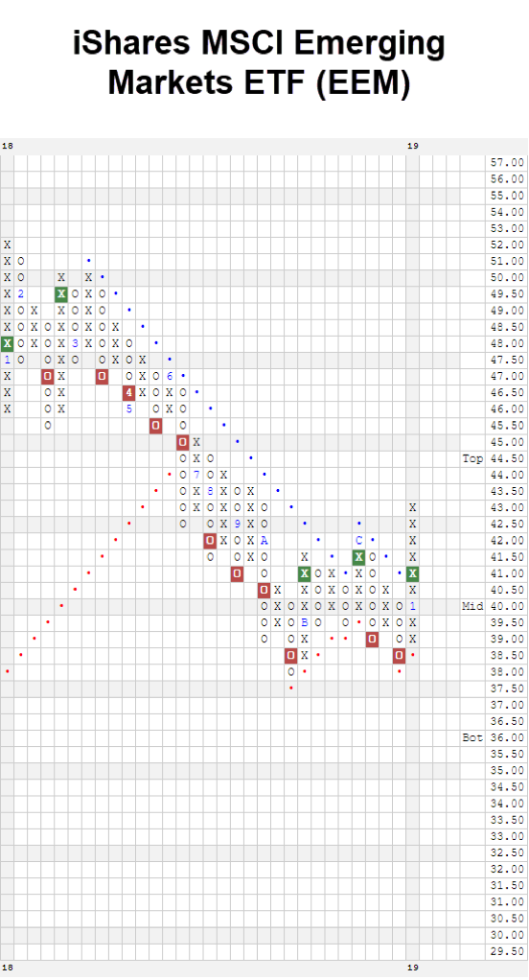Click the 55.00 price level

pos(507,196)
